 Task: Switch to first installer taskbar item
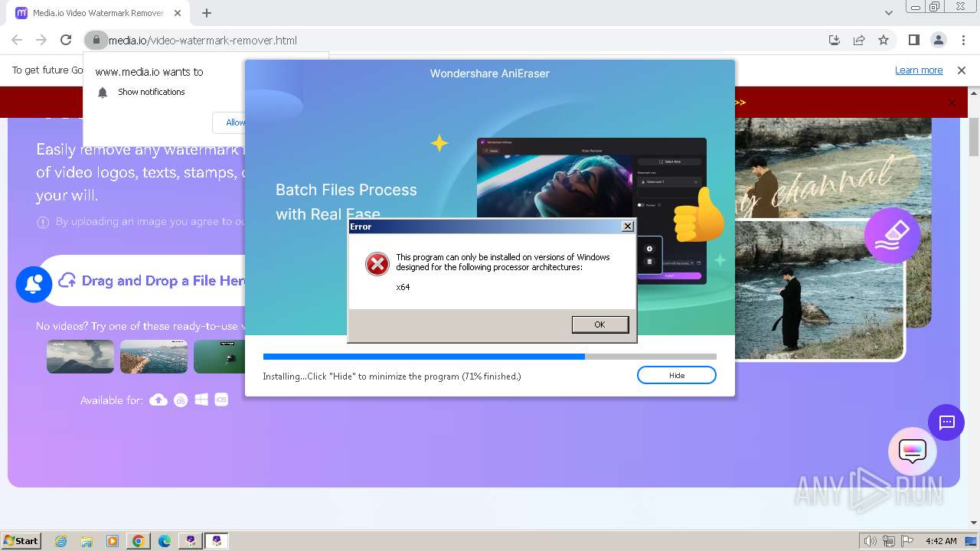[x=190, y=541]
